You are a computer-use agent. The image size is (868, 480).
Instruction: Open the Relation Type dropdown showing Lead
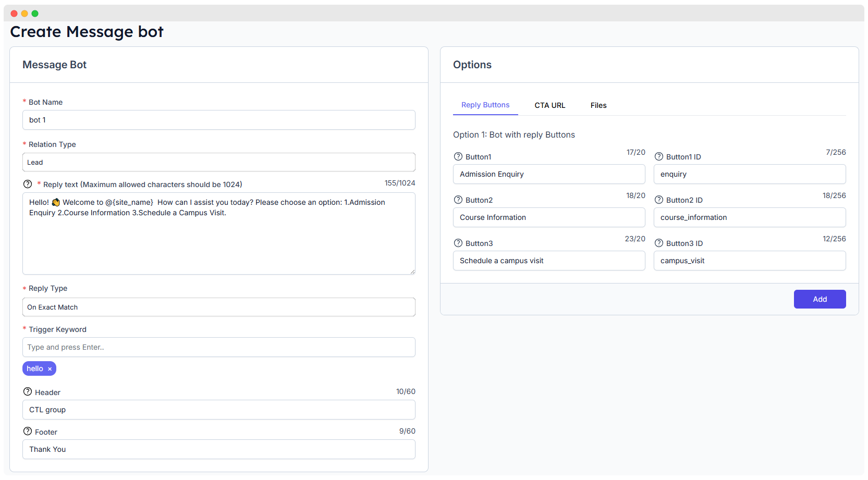[218, 162]
